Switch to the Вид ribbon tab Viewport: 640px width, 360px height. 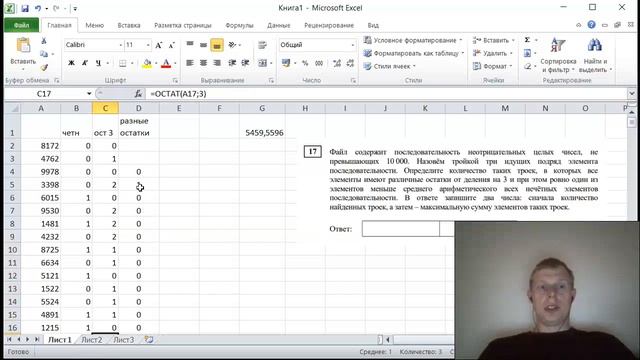[373, 25]
